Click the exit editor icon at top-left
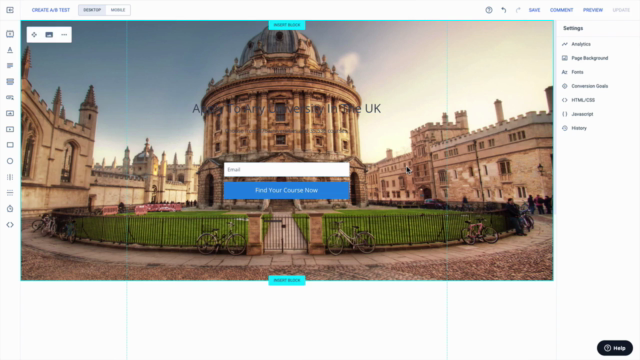This screenshot has height=360, width=640. coord(10,10)
